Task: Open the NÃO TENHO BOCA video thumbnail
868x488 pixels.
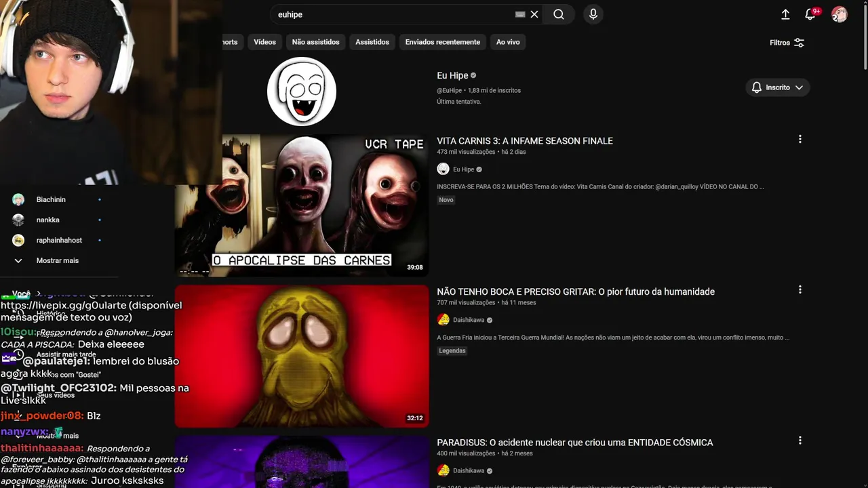Action: [x=302, y=357]
